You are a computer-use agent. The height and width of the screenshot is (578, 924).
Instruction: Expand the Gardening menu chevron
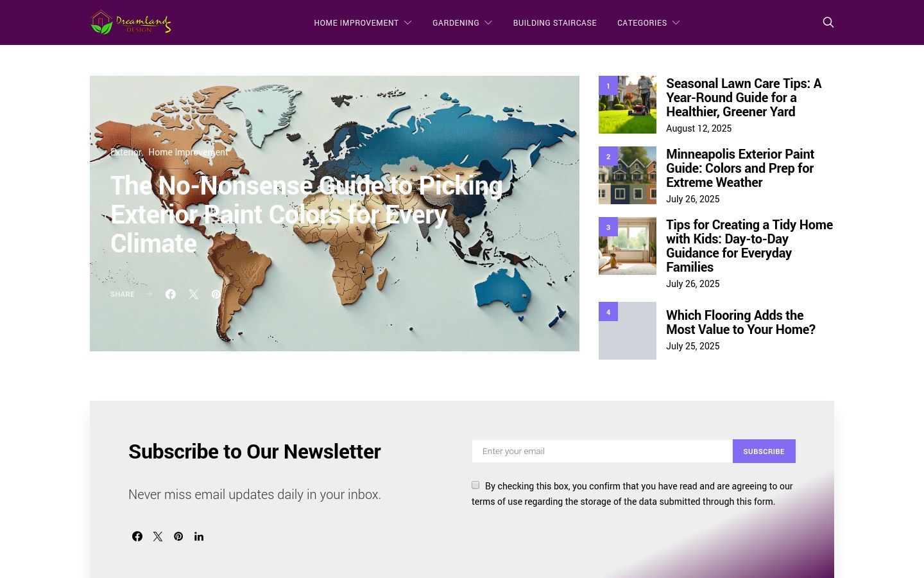pyautogui.click(x=488, y=22)
